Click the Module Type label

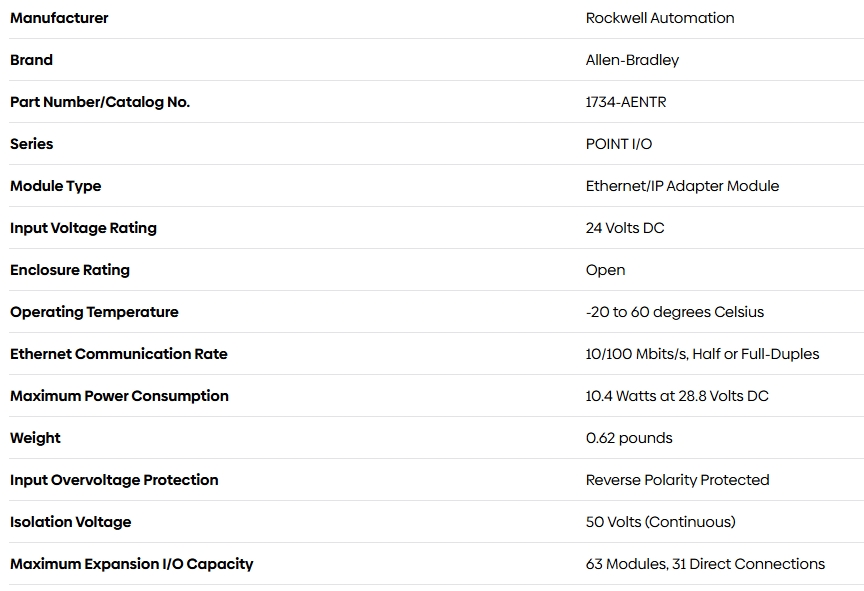pos(55,186)
